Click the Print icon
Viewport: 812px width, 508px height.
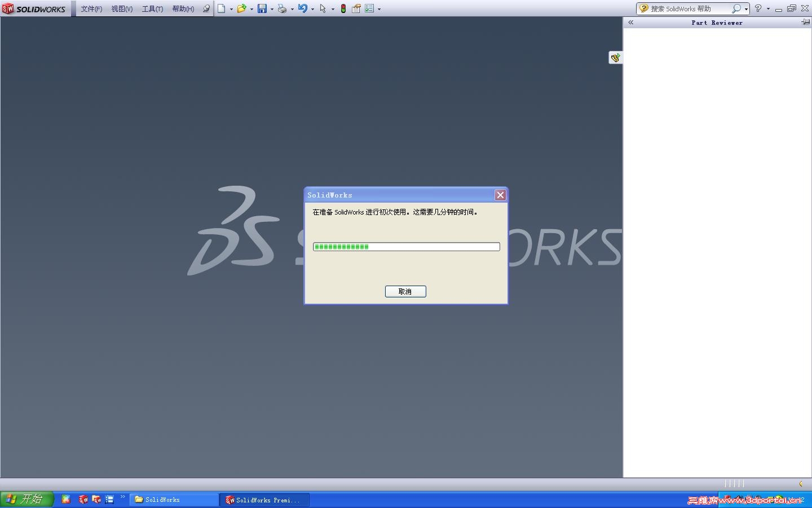pyautogui.click(x=282, y=8)
